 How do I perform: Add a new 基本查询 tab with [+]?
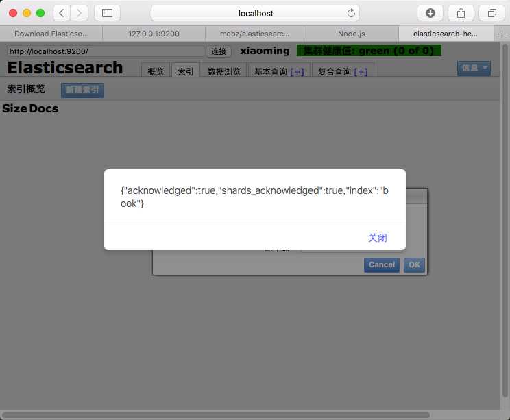coord(297,72)
